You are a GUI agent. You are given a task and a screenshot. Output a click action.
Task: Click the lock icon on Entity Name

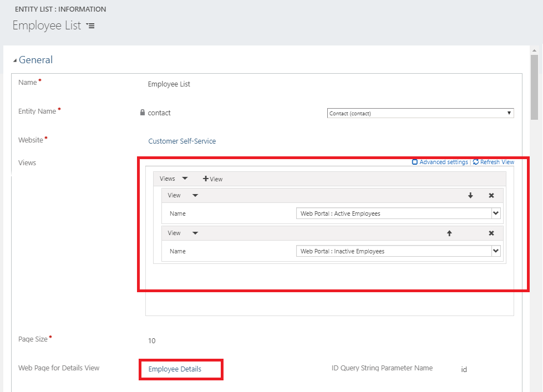coord(144,113)
